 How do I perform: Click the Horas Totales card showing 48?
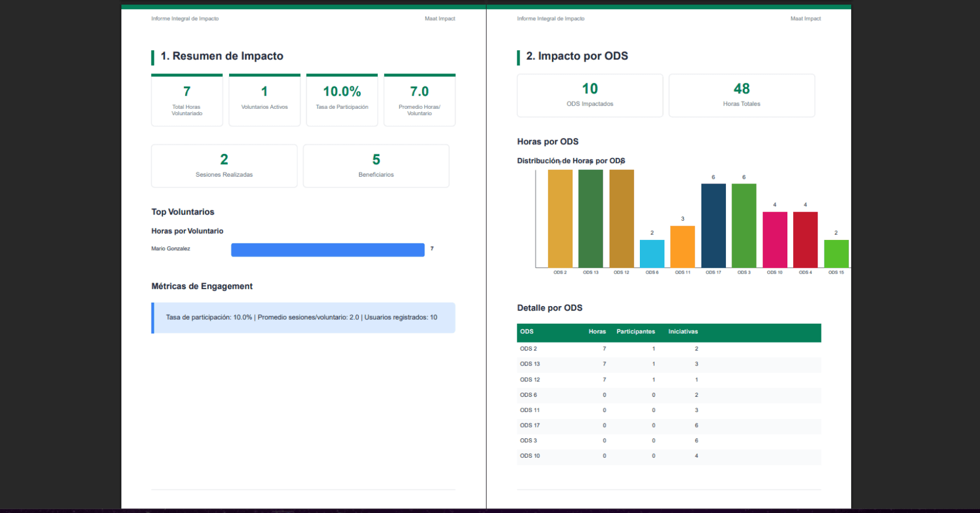point(741,96)
